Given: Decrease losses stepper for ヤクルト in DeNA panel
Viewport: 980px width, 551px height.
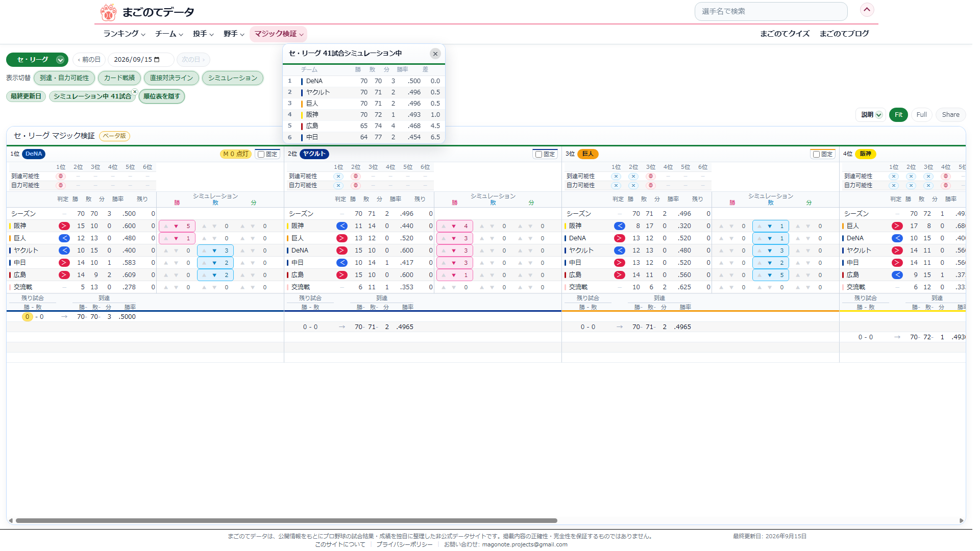Looking at the screenshot, I should (214, 251).
